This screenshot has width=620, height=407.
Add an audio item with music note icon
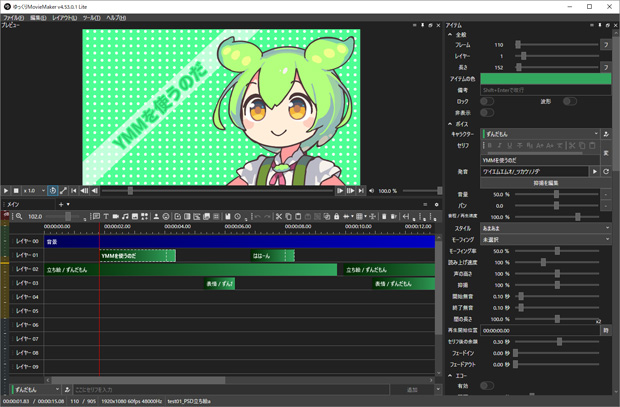coord(125,216)
